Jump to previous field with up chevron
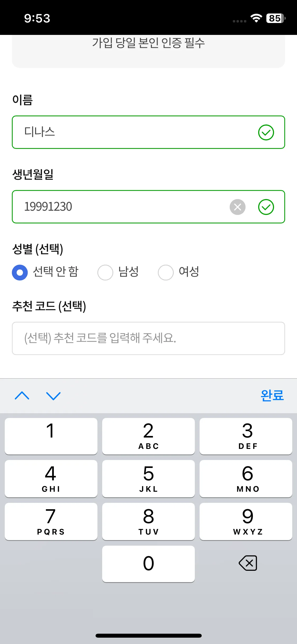The width and height of the screenshot is (297, 644). point(22,396)
